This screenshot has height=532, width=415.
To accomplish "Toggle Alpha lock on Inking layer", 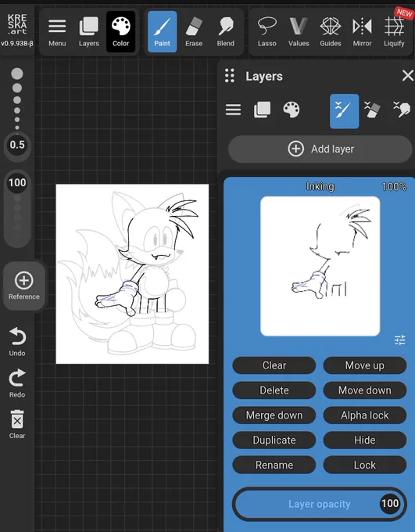I will pyautogui.click(x=365, y=415).
